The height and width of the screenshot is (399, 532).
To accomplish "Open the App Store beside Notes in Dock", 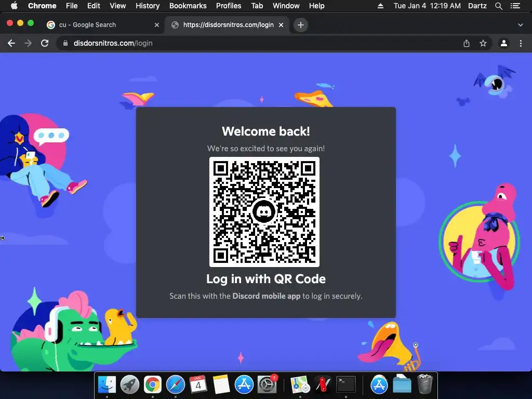I will pyautogui.click(x=244, y=385).
